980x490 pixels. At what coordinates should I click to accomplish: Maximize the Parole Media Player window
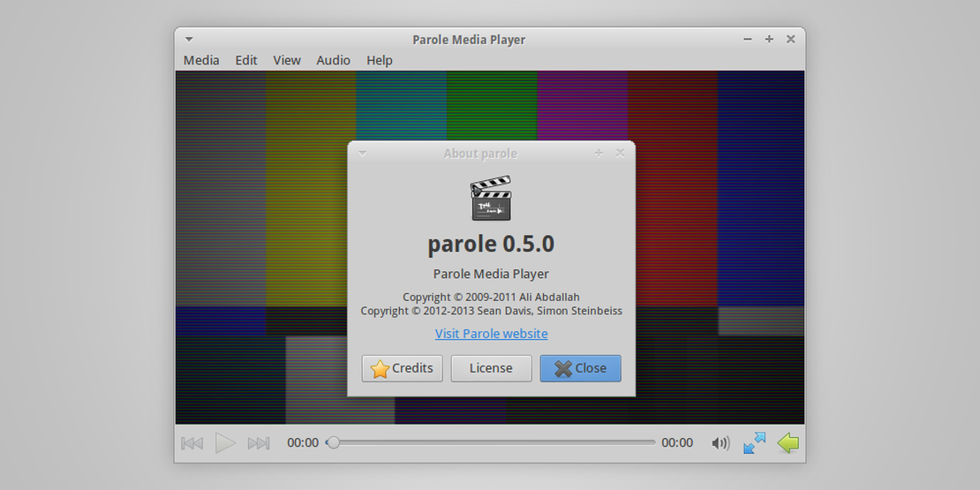[x=769, y=40]
